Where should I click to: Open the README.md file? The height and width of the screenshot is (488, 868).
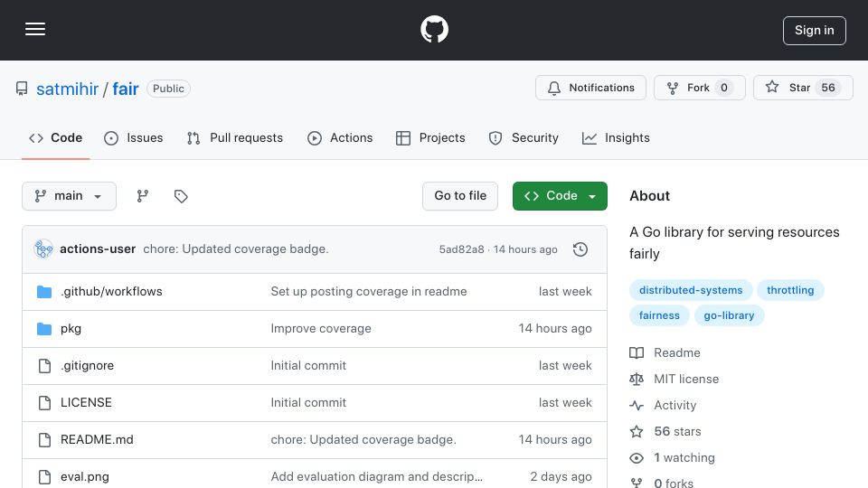coord(97,440)
